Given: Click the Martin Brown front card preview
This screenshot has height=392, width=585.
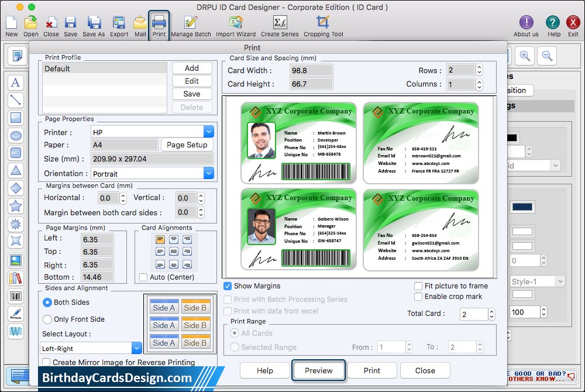Looking at the screenshot, I should [x=298, y=143].
